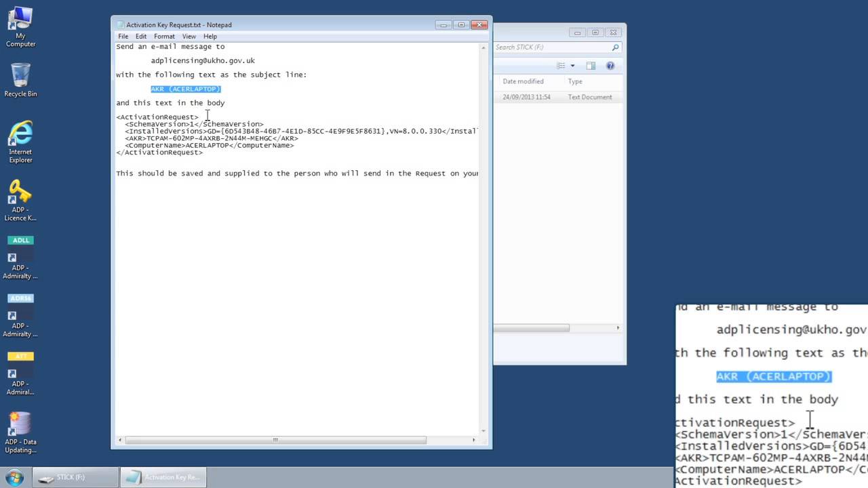
Task: Maximize the STICK Explorer window
Action: pos(595,33)
